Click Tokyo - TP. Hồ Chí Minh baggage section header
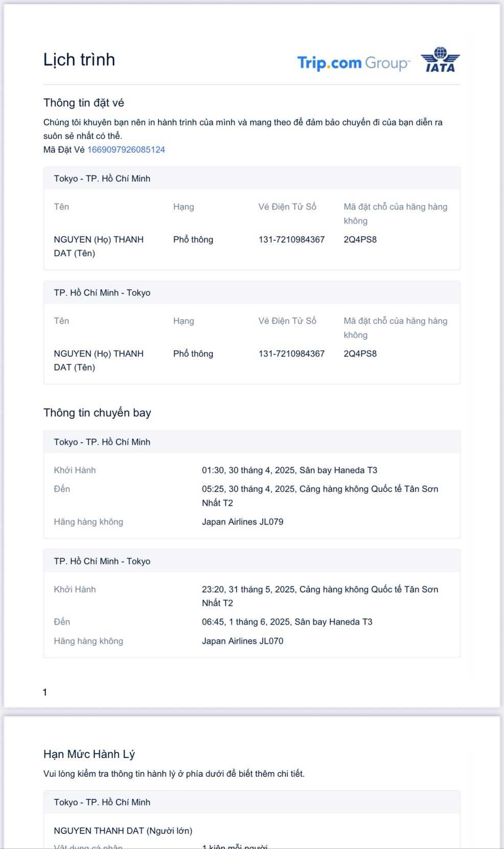Viewport: 504px width, 849px height. [102, 802]
